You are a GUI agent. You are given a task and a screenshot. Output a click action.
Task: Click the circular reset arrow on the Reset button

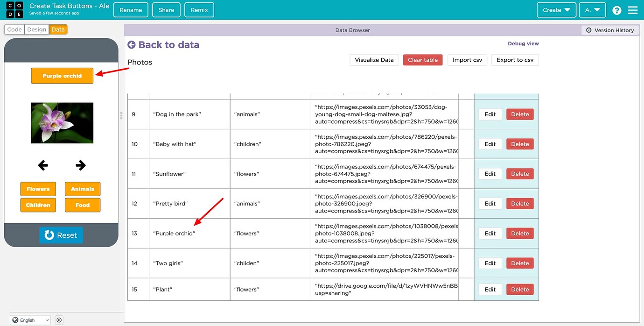click(x=50, y=235)
